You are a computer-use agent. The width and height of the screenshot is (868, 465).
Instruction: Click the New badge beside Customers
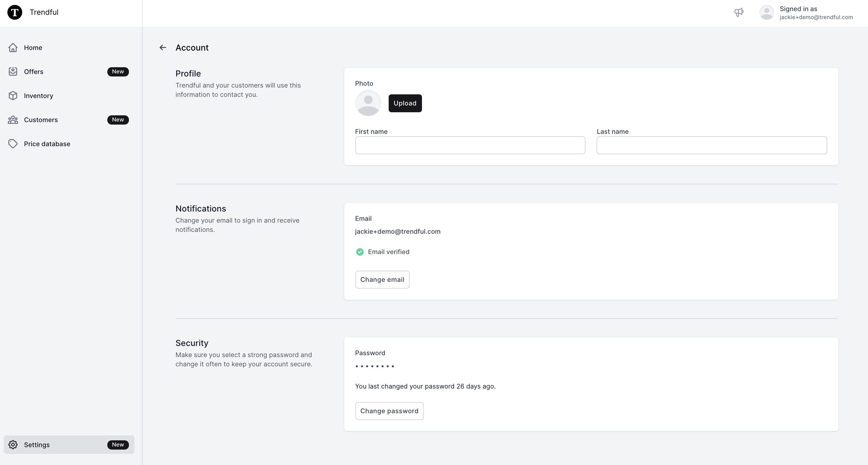[118, 120]
